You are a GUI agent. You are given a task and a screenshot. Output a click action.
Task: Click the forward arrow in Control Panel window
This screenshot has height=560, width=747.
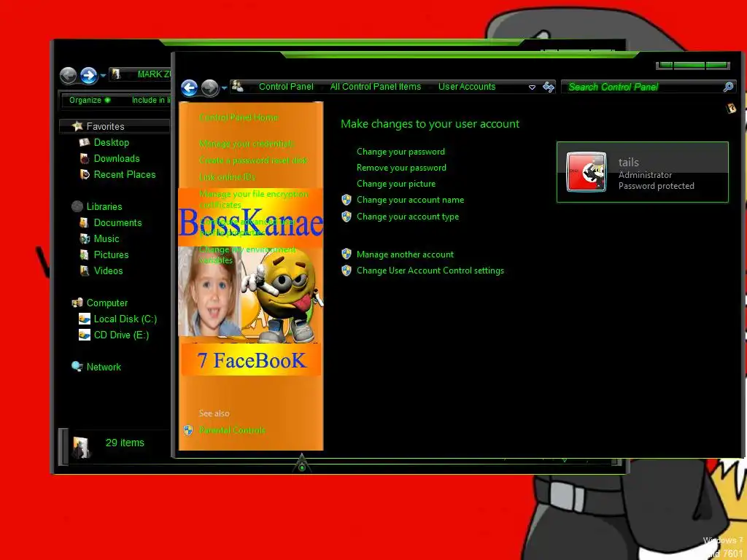point(209,87)
